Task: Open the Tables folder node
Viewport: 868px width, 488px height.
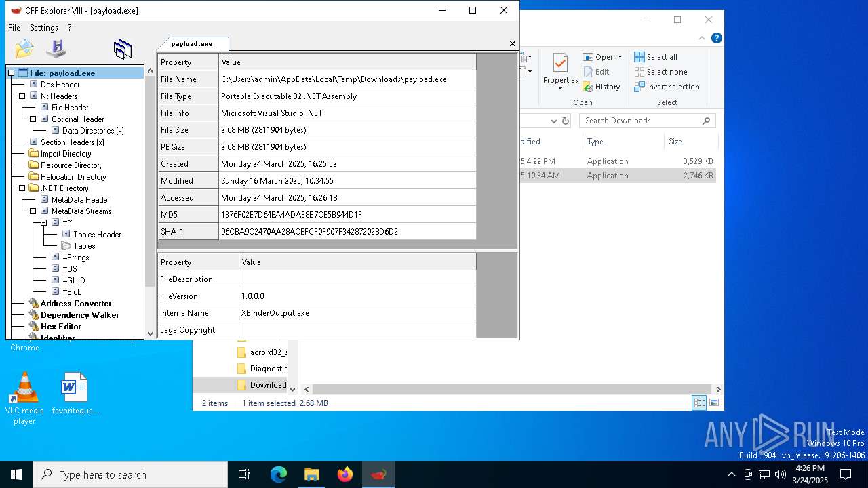Action: point(84,246)
